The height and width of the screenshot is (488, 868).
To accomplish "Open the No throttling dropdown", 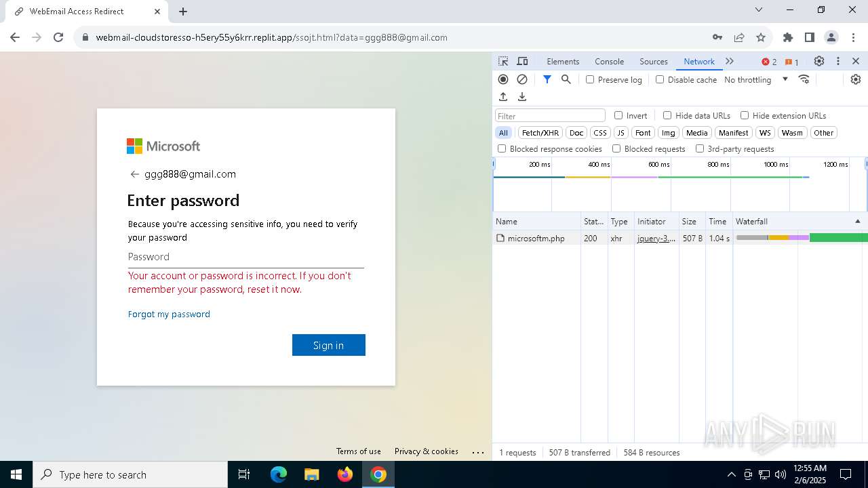I will pyautogui.click(x=756, y=79).
